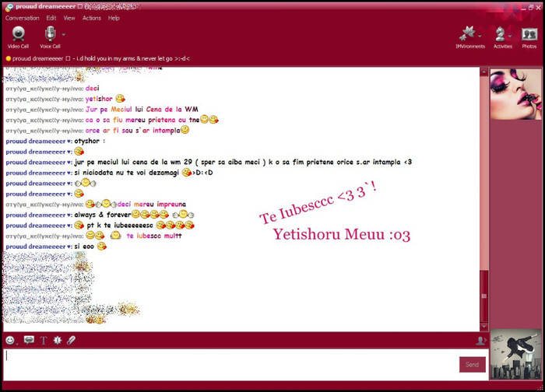Open the SMS text message icon
The height and width of the screenshot is (392, 545).
tap(29, 341)
